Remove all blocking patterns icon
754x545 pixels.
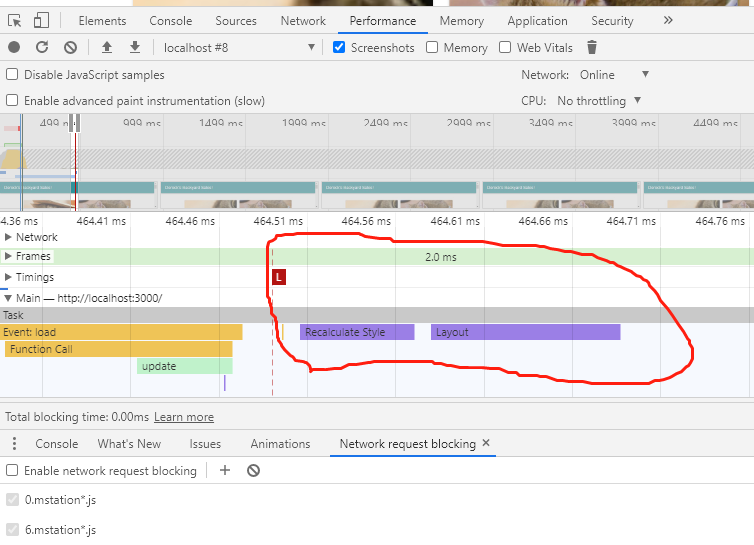pos(253,470)
